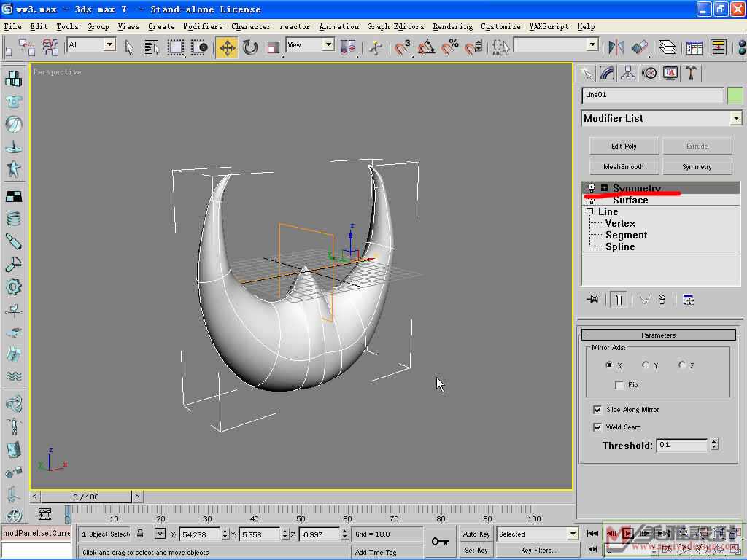
Task: Uncheck Slice Along Mirror
Action: pyautogui.click(x=597, y=410)
